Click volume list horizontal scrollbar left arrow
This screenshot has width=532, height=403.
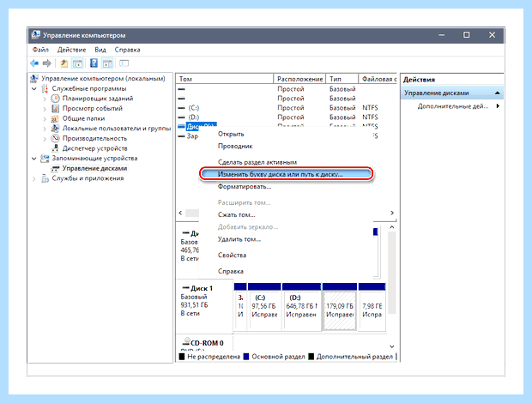[x=180, y=213]
